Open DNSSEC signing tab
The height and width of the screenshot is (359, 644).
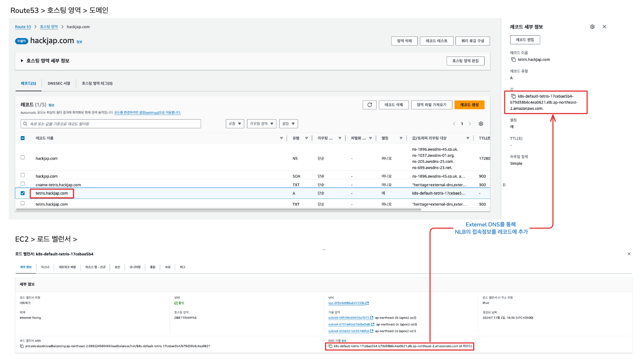coord(59,84)
